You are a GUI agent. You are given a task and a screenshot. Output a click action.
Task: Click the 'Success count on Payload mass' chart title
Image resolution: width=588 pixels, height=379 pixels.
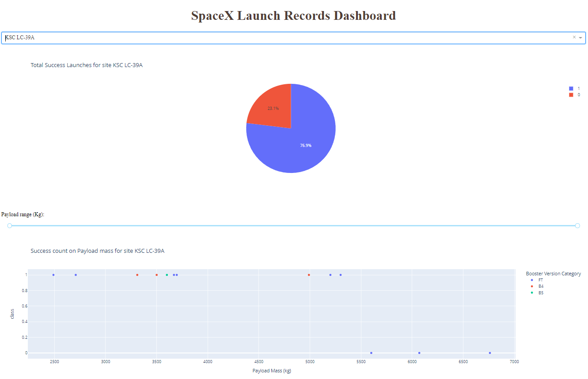tap(97, 251)
